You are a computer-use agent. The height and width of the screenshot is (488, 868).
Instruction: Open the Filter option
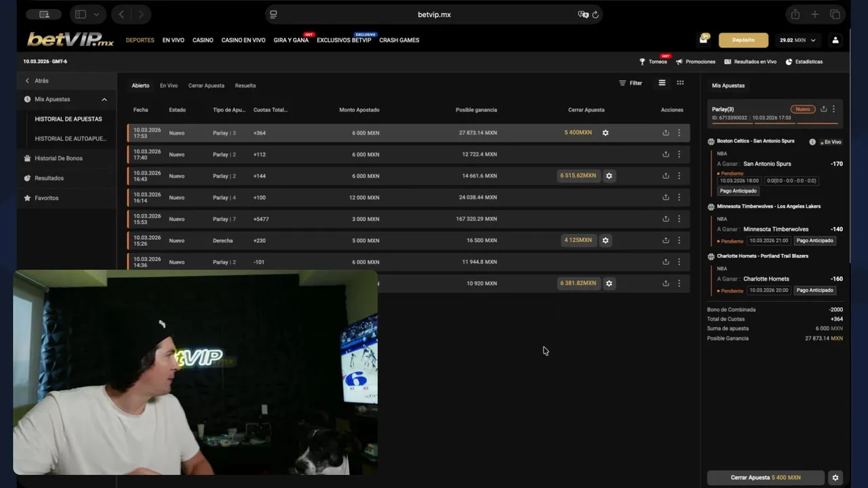click(631, 83)
